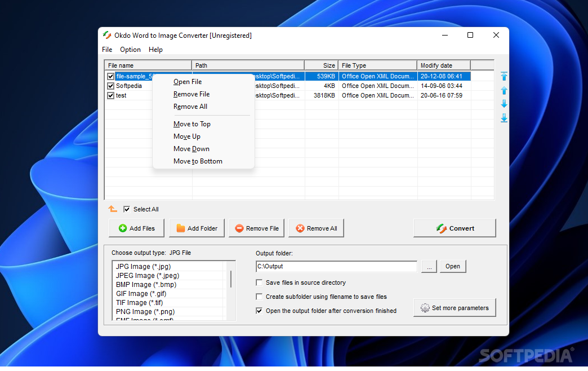The height and width of the screenshot is (371, 588).
Task: Disable Open output folder after conversion
Action: point(259,311)
